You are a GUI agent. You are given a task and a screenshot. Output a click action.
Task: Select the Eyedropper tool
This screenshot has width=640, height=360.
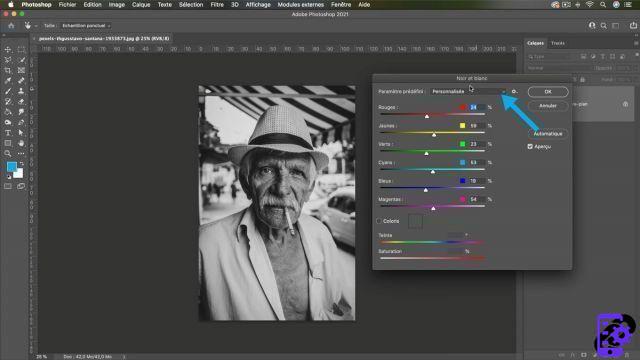point(8,81)
